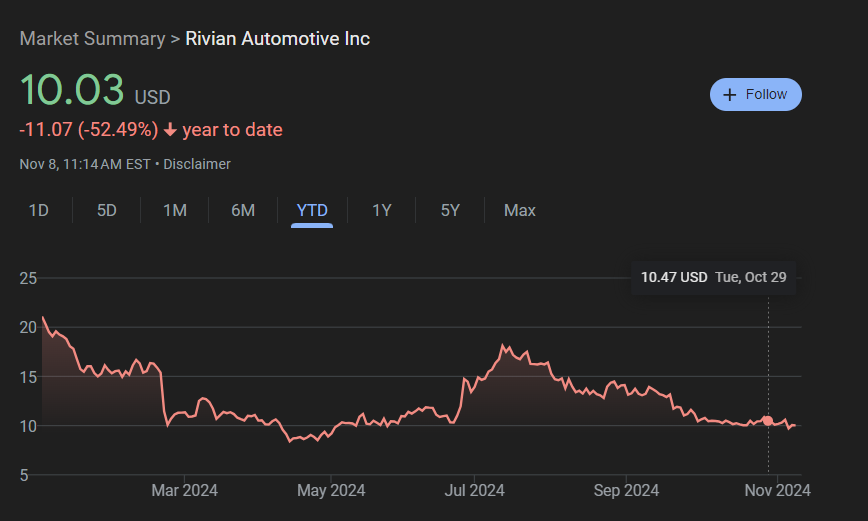Select the 1D time range tab
The height and width of the screenshot is (521, 868).
pyautogui.click(x=39, y=210)
